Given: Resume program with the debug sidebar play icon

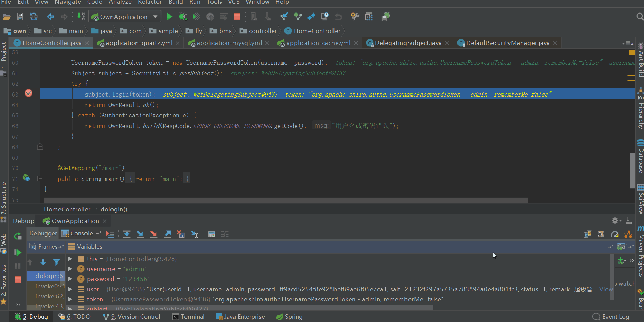Looking at the screenshot, I should click(x=18, y=252).
